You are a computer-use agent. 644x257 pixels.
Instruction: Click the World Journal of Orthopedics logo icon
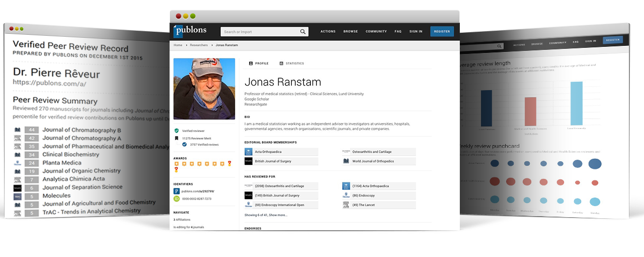tap(346, 161)
